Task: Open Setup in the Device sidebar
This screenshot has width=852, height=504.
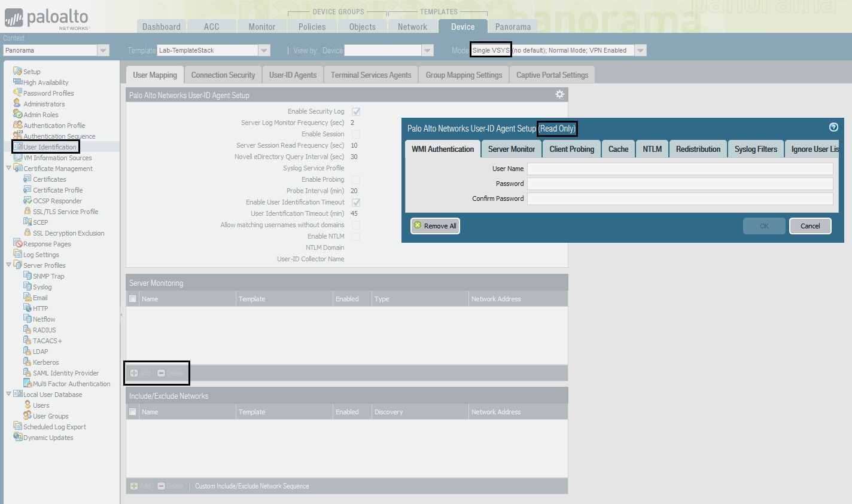Action: [x=32, y=71]
